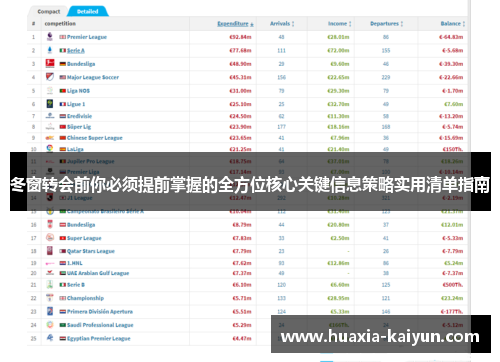Click the €20.80m income value
500x362 pixels.
click(x=338, y=225)
